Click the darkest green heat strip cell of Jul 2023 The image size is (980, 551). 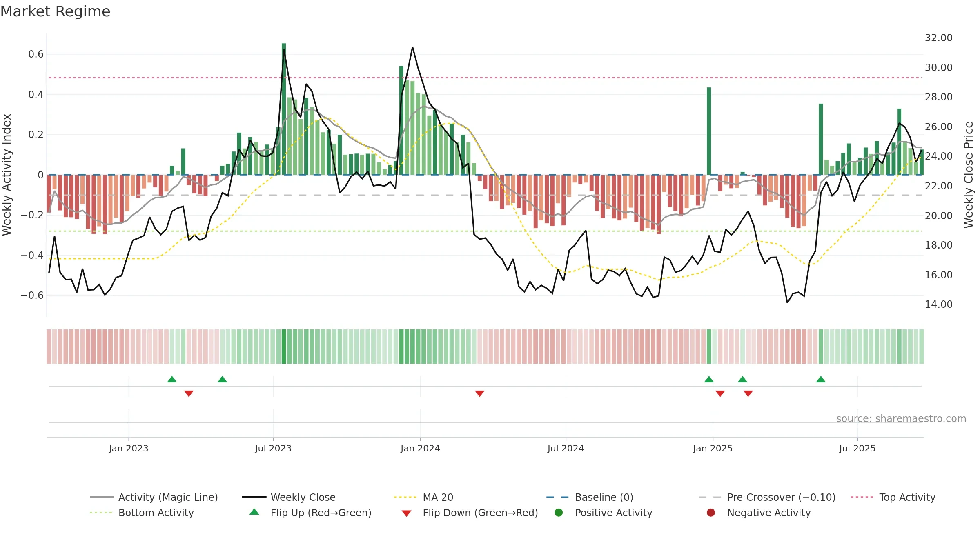284,346
